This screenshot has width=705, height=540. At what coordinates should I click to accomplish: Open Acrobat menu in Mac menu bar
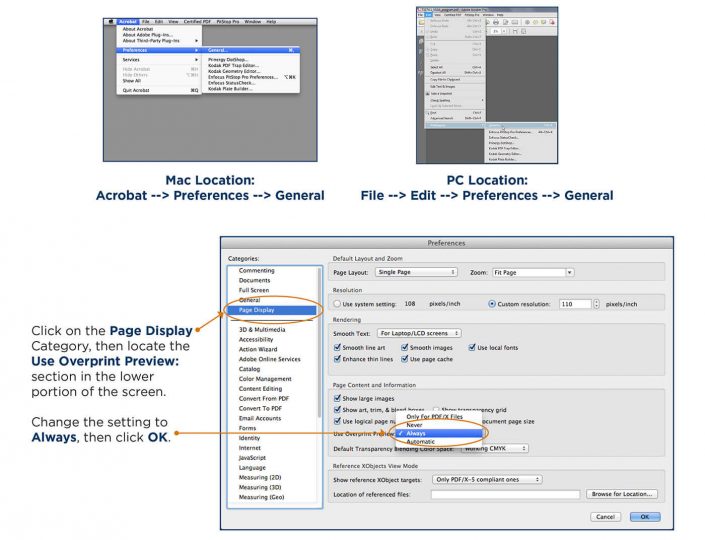tap(128, 22)
